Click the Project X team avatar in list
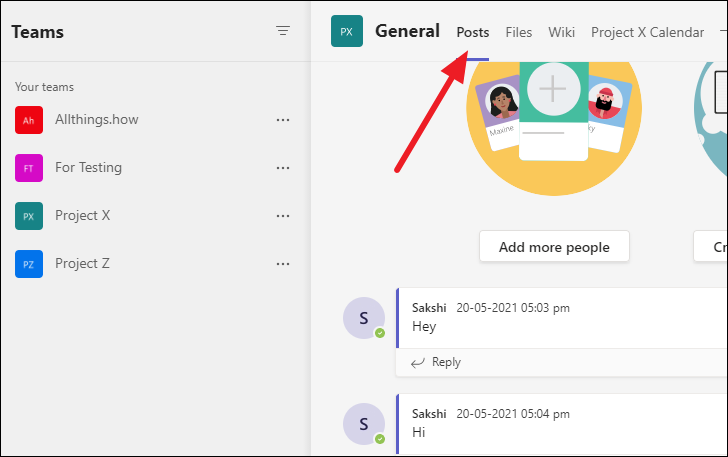The width and height of the screenshot is (728, 457). point(29,216)
